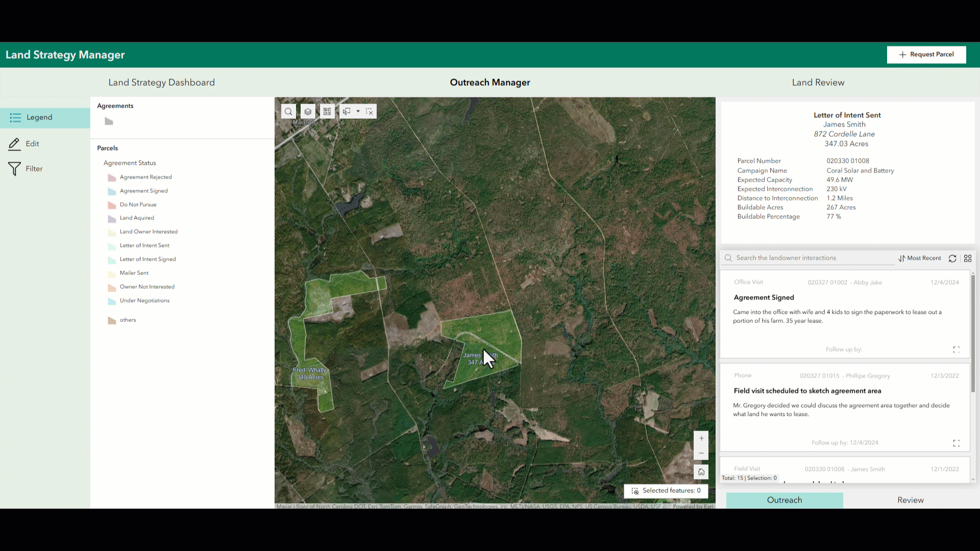Refresh the landowner interactions list
The width and height of the screenshot is (980, 551).
pyautogui.click(x=952, y=259)
